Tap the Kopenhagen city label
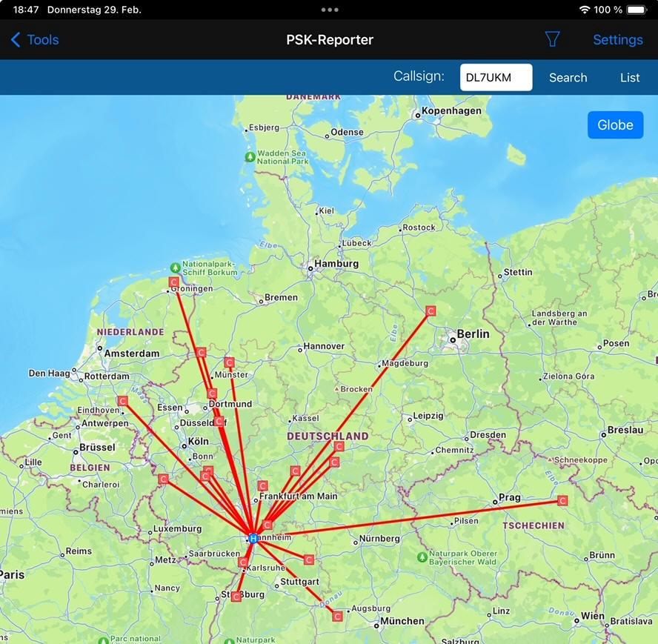Viewport: 658px width, 644px height. tap(451, 111)
